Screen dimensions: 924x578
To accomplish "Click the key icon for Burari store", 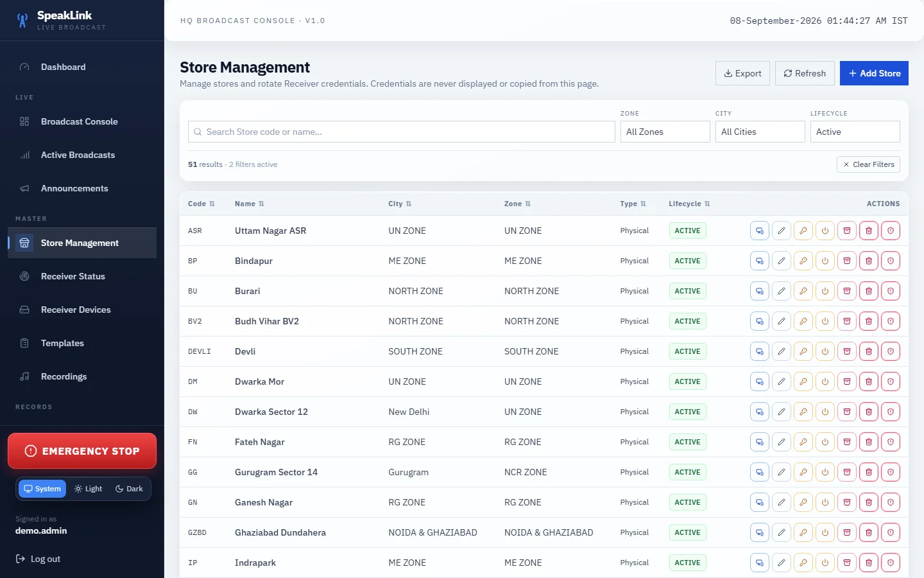I will tap(803, 291).
